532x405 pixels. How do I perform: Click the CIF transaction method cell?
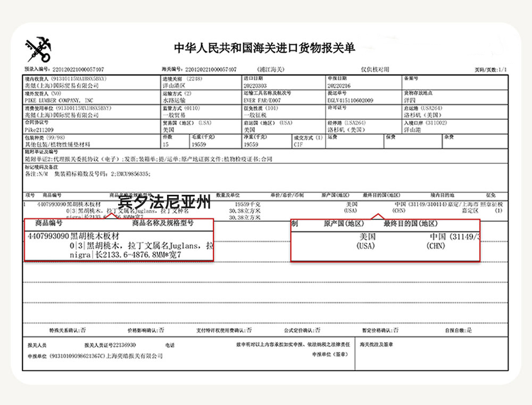pos(301,144)
